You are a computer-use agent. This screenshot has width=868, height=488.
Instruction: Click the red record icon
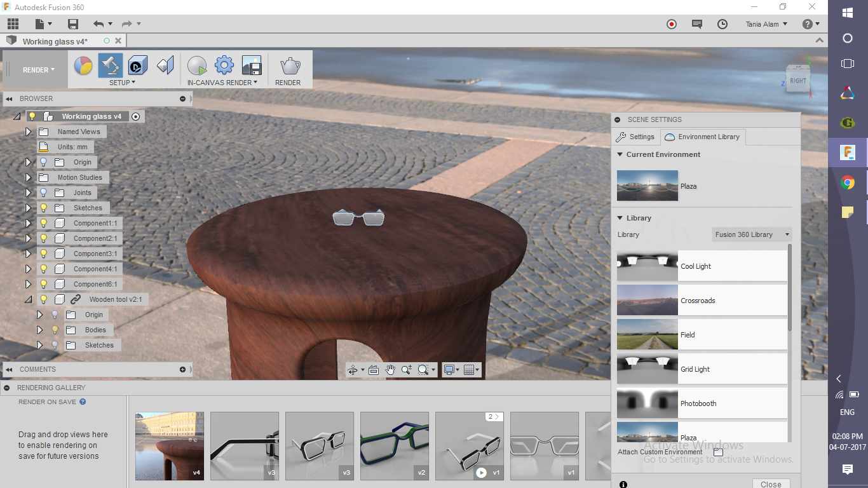(x=672, y=24)
